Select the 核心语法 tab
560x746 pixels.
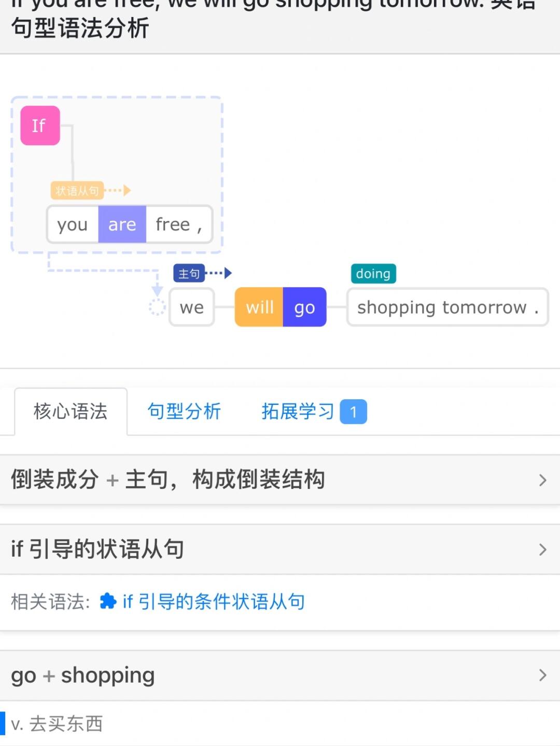tap(71, 412)
